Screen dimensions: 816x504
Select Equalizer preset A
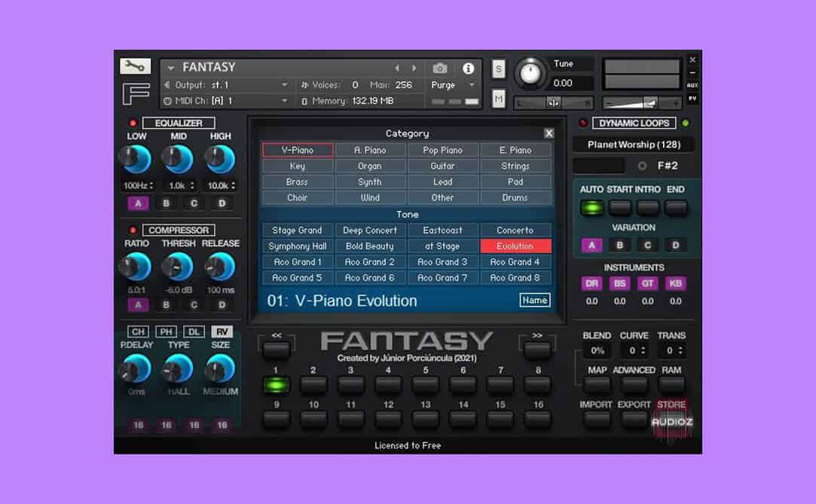pos(138,203)
